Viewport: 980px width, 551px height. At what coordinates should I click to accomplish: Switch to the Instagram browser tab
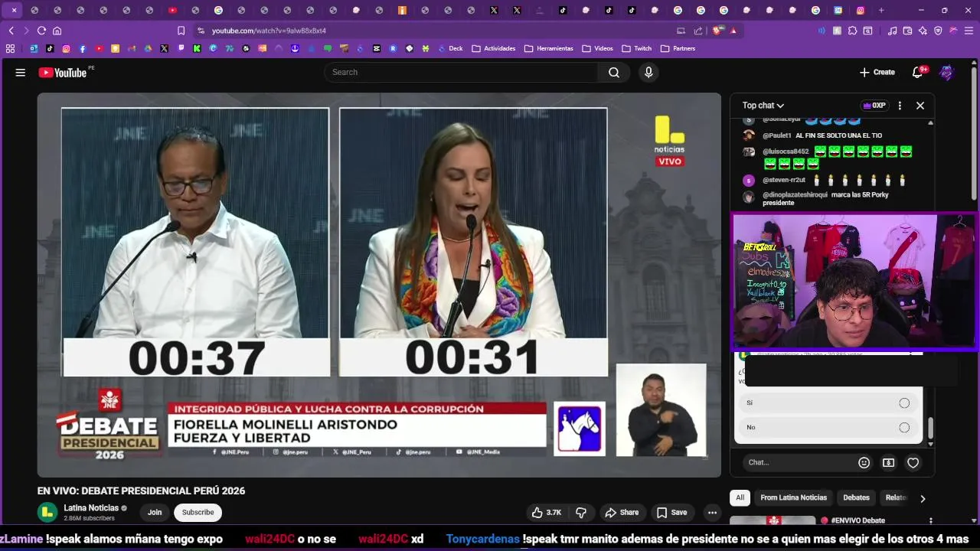pos(861,10)
